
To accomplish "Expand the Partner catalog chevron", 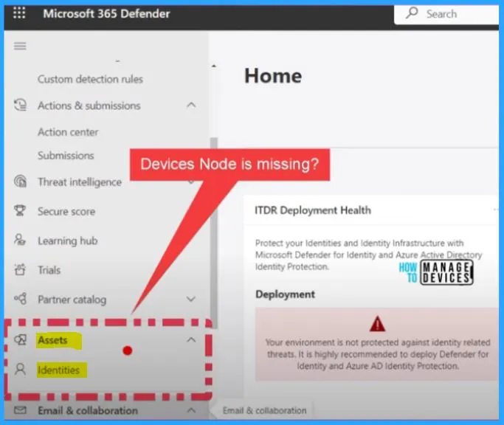I will click(191, 299).
